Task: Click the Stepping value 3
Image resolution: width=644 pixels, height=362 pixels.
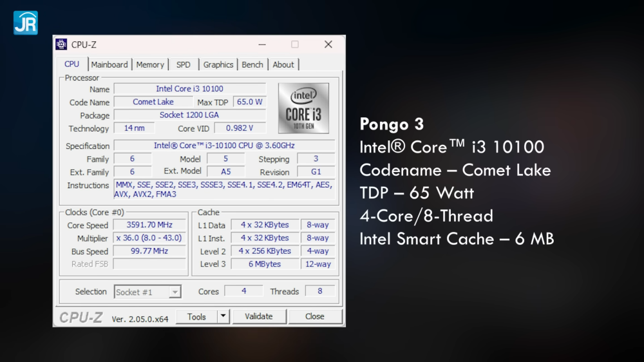Action: 316,158
